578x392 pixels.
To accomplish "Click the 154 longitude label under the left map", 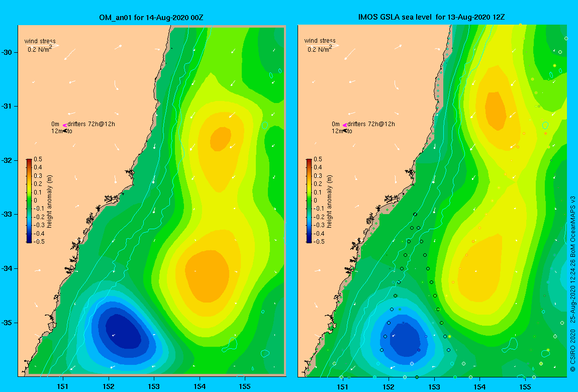I will pos(200,386).
